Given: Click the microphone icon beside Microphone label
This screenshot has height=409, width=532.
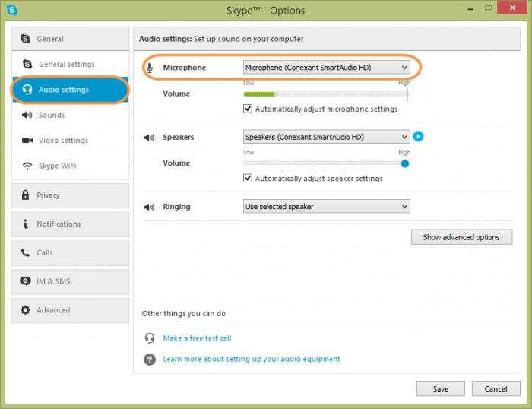Looking at the screenshot, I should (x=149, y=68).
